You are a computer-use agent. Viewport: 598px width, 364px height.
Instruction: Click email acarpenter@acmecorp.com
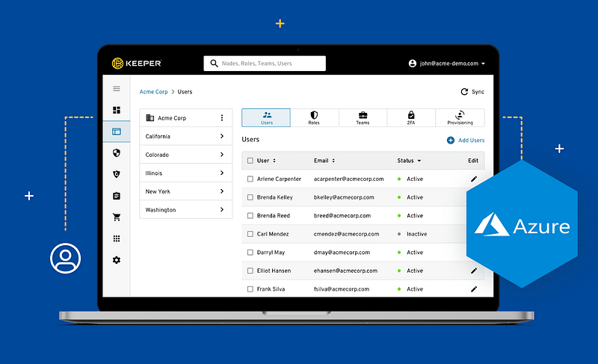(x=348, y=179)
